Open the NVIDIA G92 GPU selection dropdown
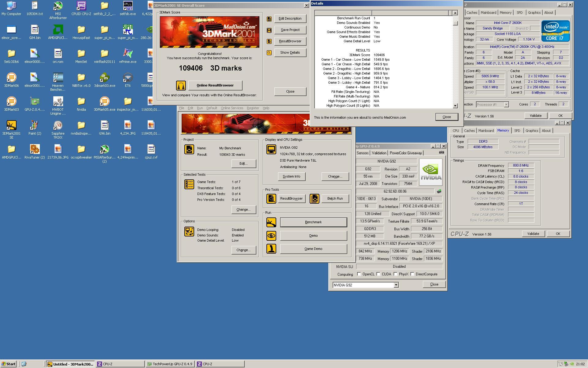The height and width of the screenshot is (368, 588). (396, 285)
